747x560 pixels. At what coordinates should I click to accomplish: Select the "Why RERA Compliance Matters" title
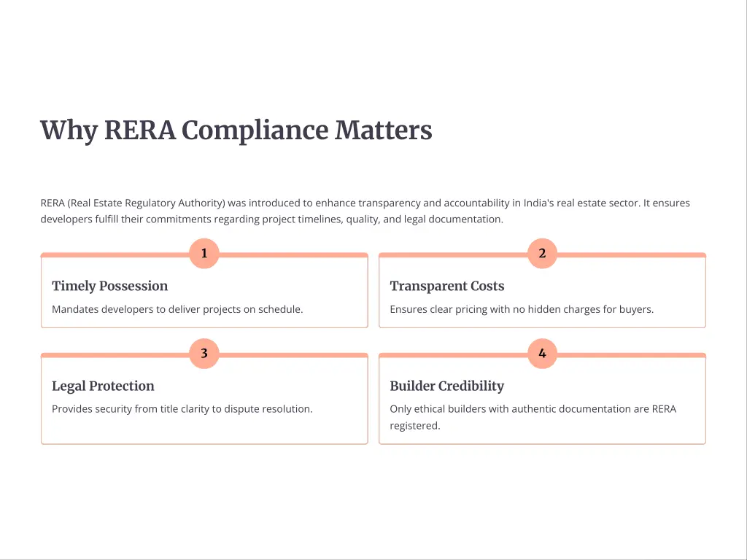tap(236, 131)
